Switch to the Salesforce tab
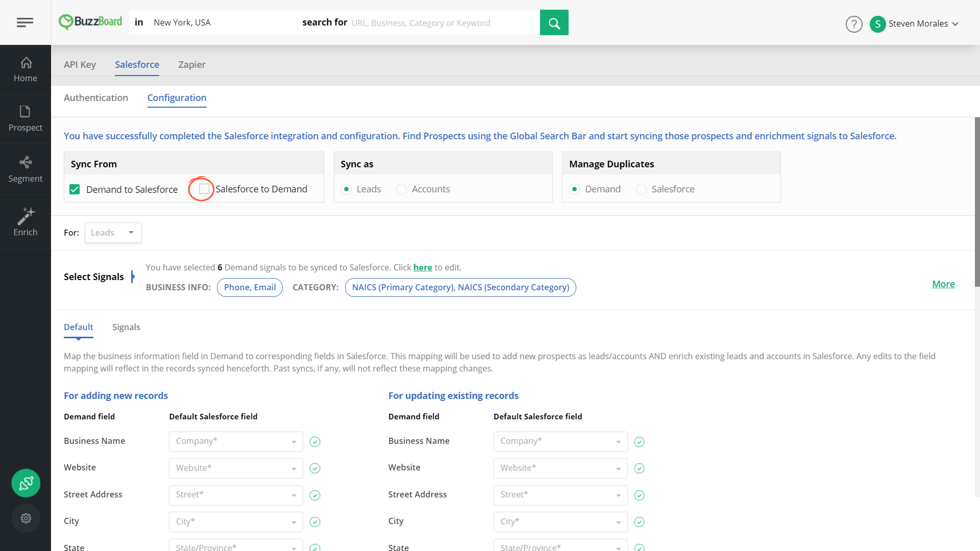Image resolution: width=980 pixels, height=551 pixels. point(137,65)
